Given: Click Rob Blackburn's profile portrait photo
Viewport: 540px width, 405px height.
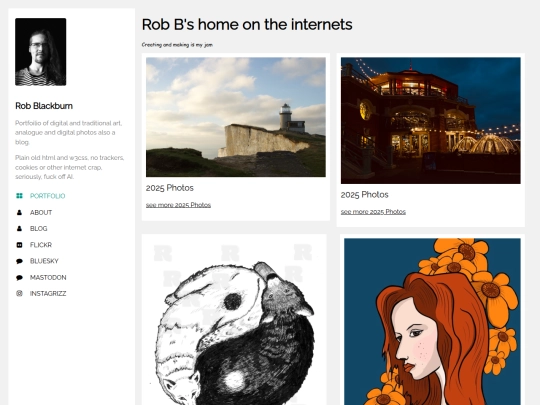Looking at the screenshot, I should click(x=41, y=52).
